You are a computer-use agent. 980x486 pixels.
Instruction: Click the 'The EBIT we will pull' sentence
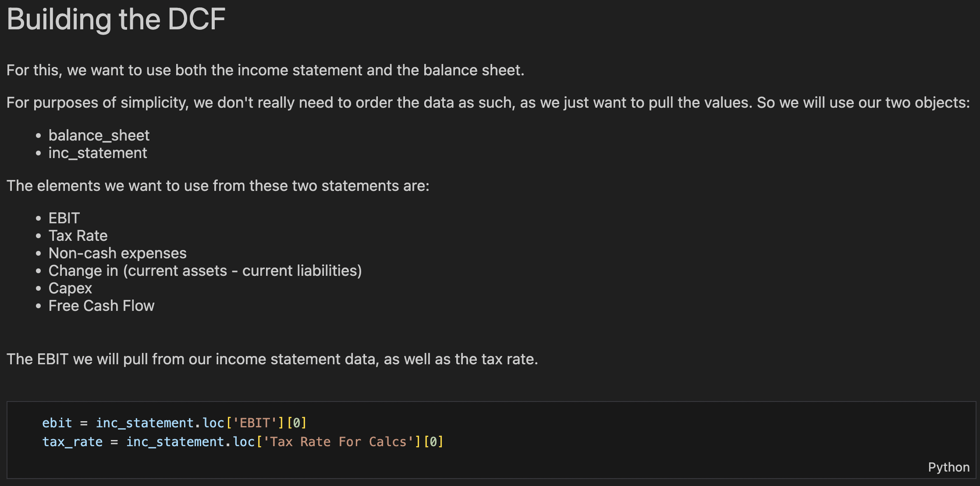click(272, 359)
